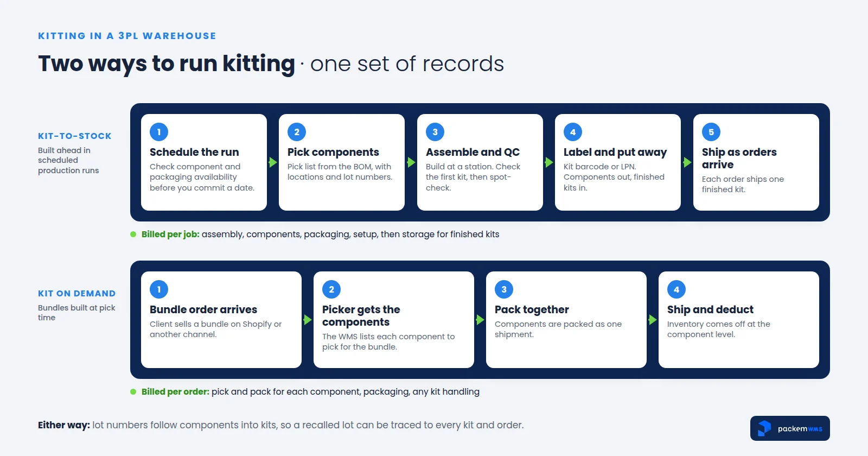
Task: Click the "Label and put away" card title
Action: 615,152
